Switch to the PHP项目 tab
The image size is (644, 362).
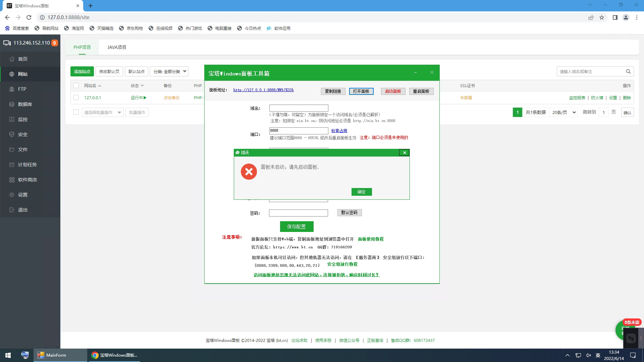82,47
